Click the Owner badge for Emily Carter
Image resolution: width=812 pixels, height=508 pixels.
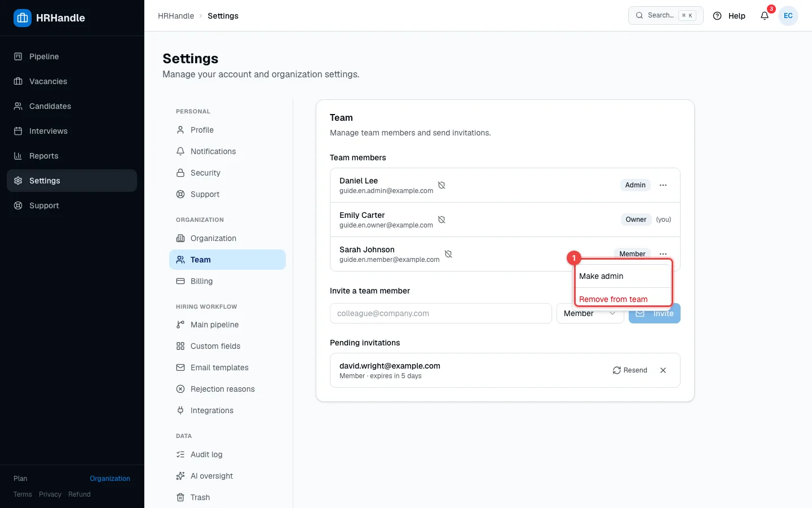(x=636, y=220)
